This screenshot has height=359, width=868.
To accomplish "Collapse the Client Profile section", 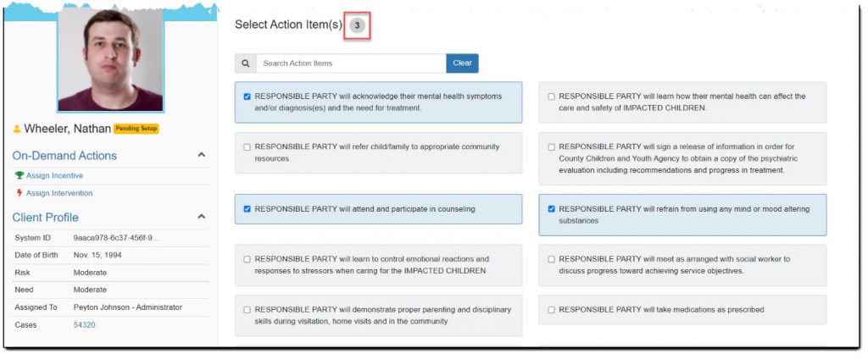I will [201, 217].
